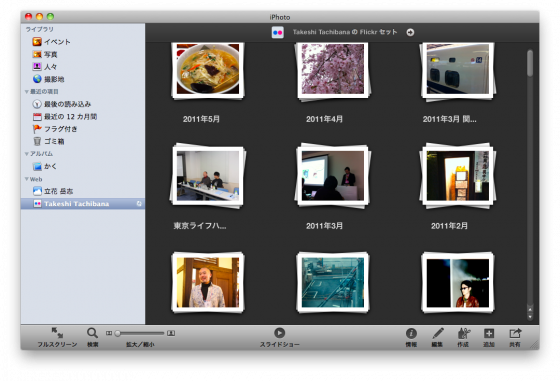Image resolution: width=560 pixels, height=381 pixels.
Task: Open the ゴミ箱 trash icon
Action: click(x=37, y=141)
